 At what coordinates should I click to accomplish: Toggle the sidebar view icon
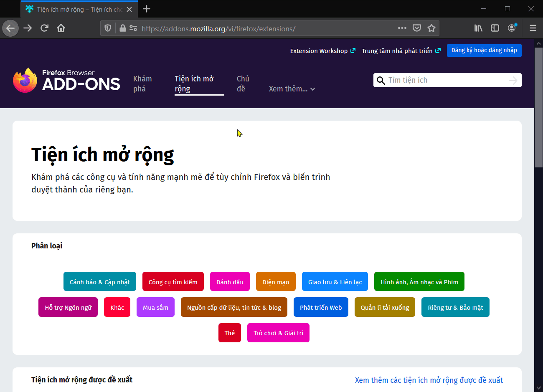click(495, 28)
